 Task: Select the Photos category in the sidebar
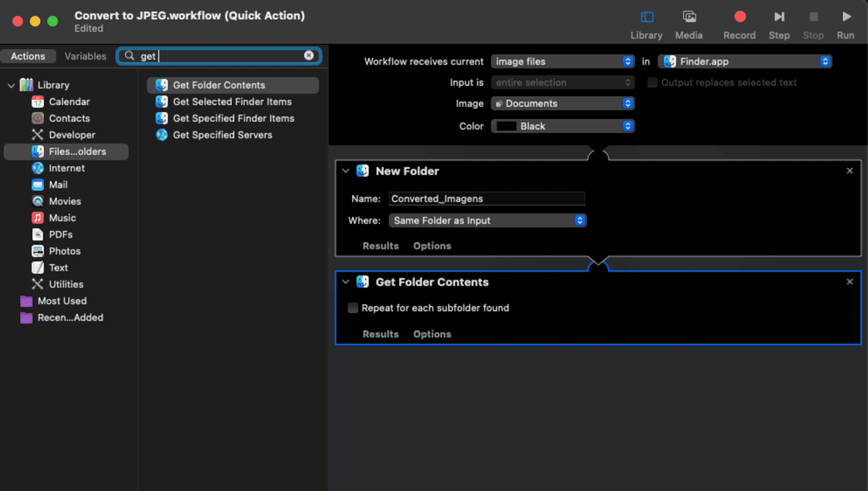[63, 251]
